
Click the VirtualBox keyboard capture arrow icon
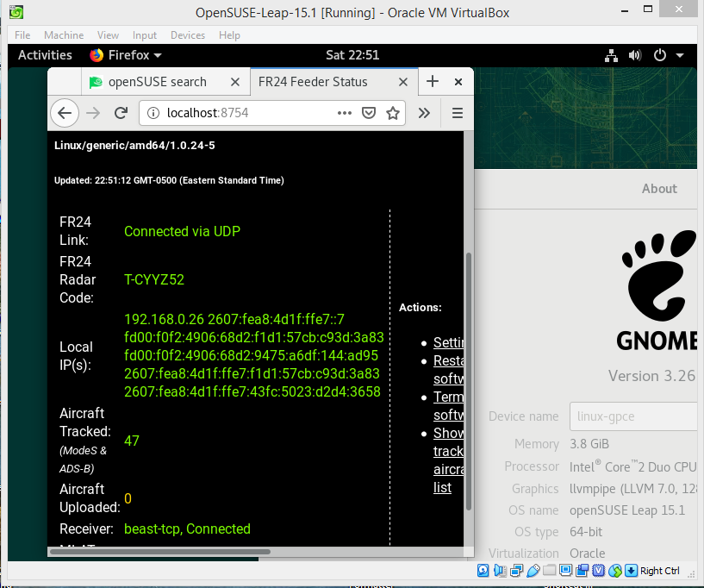click(x=631, y=571)
